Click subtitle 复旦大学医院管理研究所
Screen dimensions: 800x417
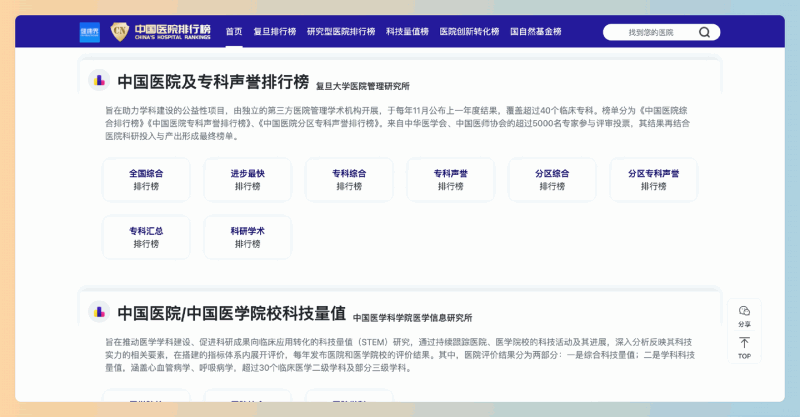(363, 86)
